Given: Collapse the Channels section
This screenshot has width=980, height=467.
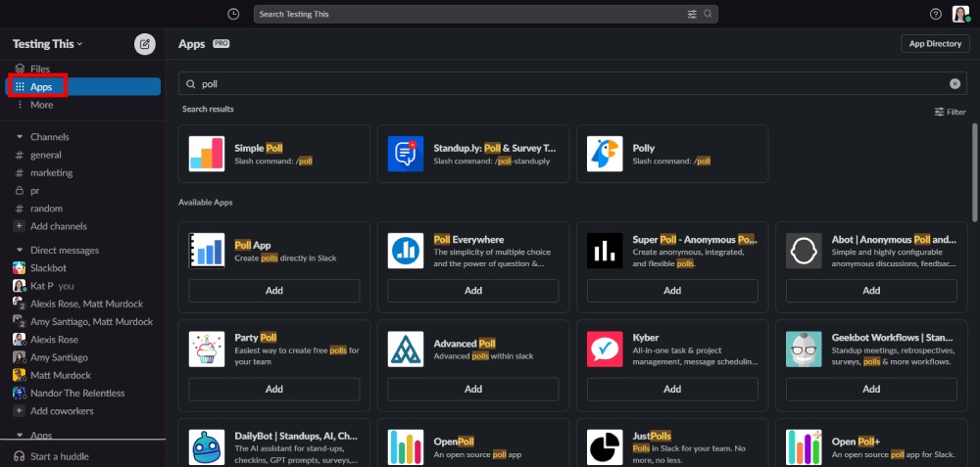Looking at the screenshot, I should tap(20, 137).
